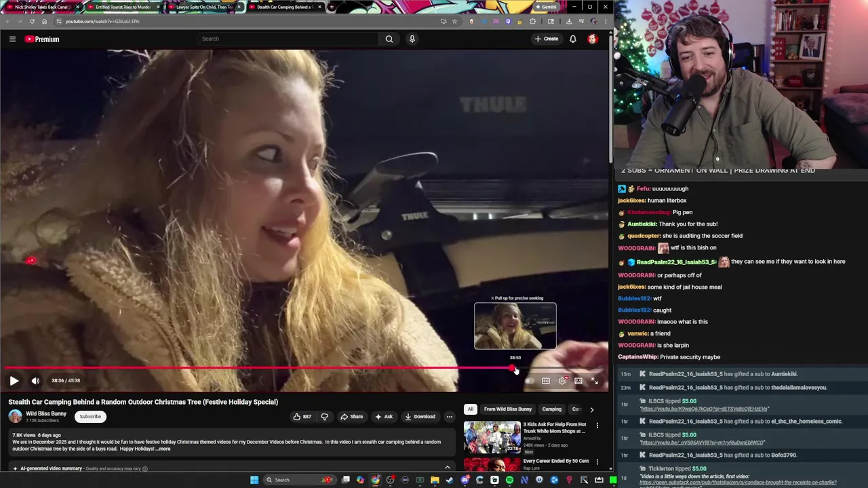Open more actions ellipsis beside Download
Image resolution: width=868 pixels, height=488 pixels.
(449, 417)
